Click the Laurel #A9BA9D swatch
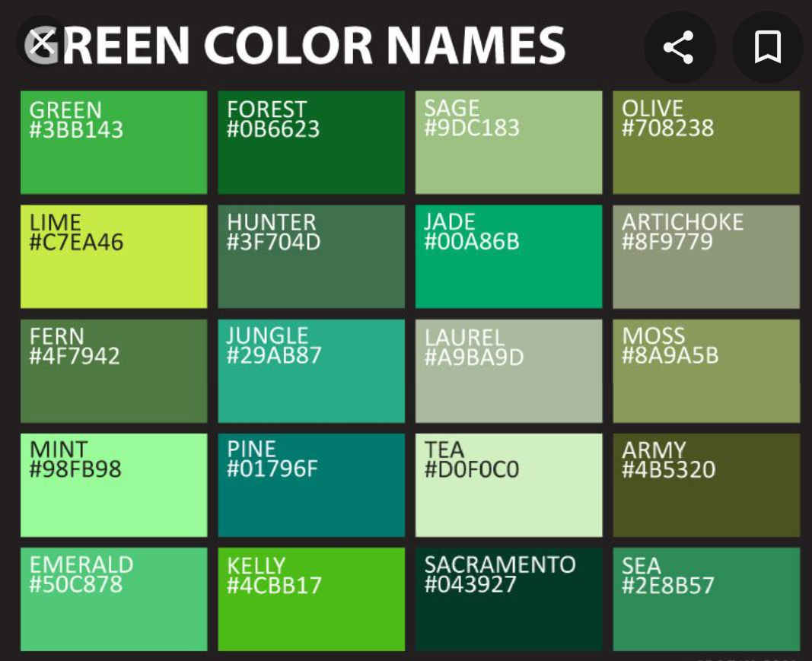This screenshot has height=661, width=812. pyautogui.click(x=508, y=371)
